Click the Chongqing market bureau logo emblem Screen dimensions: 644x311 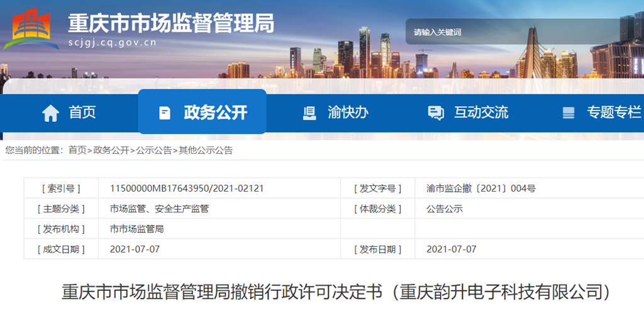(31, 29)
